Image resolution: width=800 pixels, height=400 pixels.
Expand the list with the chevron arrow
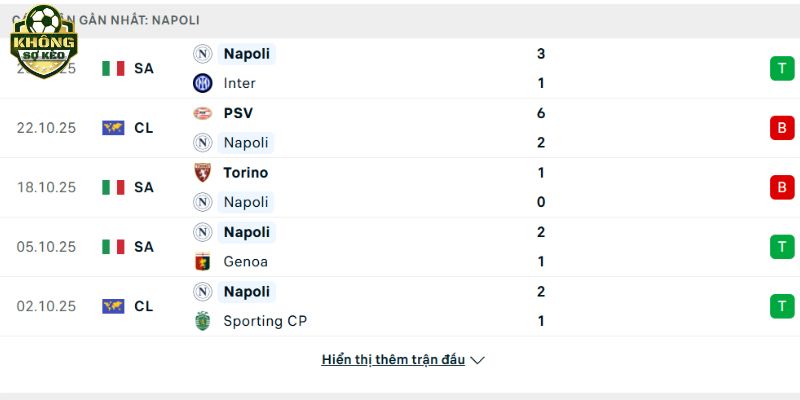click(x=477, y=360)
